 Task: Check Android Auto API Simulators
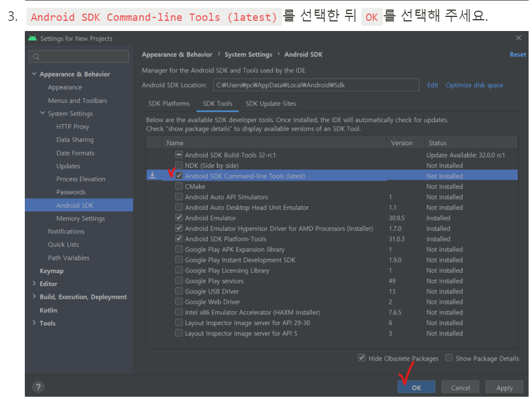click(179, 197)
